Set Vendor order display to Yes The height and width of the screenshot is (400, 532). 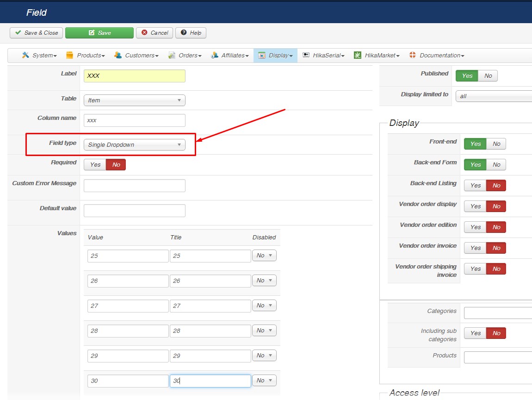pyautogui.click(x=476, y=206)
